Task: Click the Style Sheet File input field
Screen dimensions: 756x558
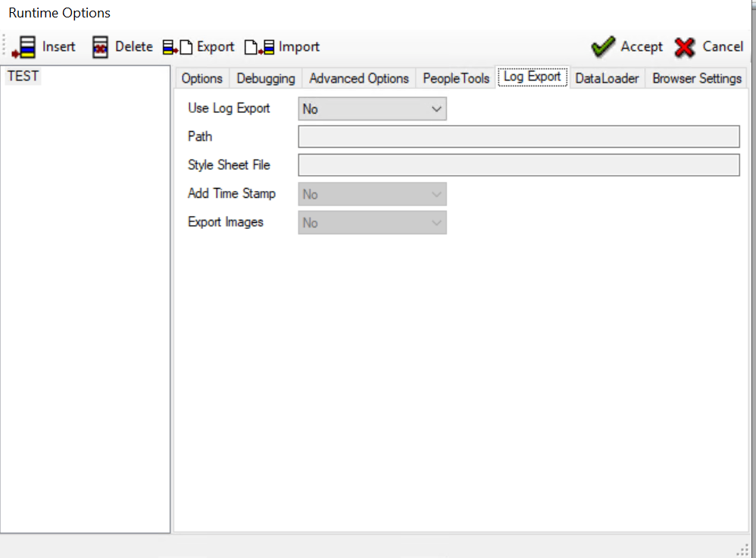Action: 519,165
